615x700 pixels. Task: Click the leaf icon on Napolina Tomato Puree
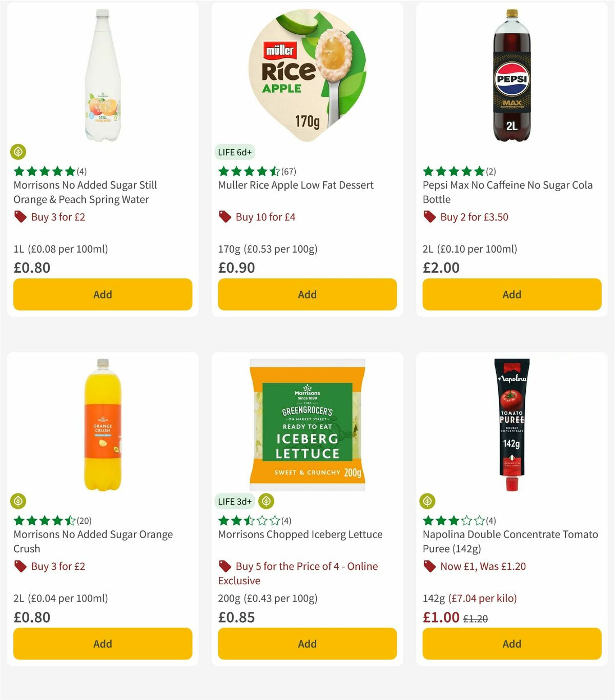(x=428, y=501)
